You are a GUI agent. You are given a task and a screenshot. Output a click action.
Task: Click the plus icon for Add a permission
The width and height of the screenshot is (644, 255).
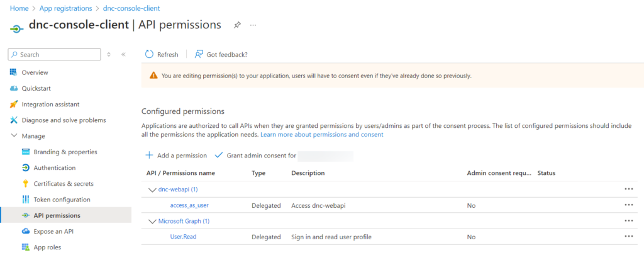coord(150,156)
